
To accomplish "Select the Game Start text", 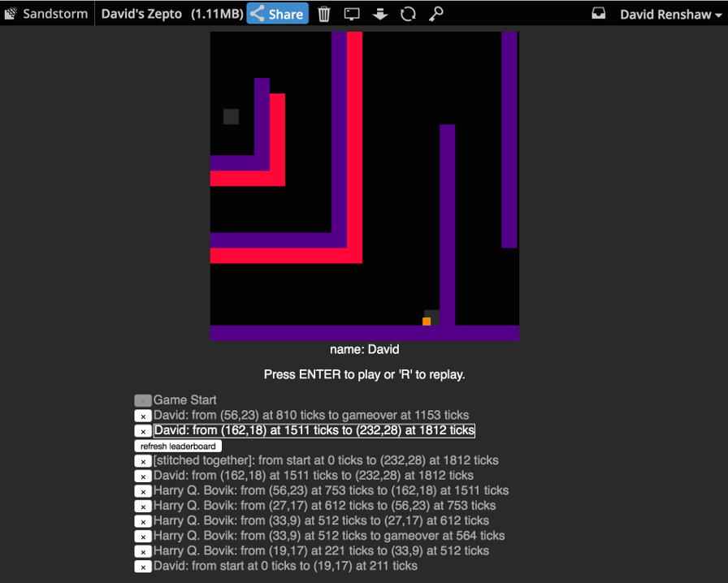I will click(184, 399).
